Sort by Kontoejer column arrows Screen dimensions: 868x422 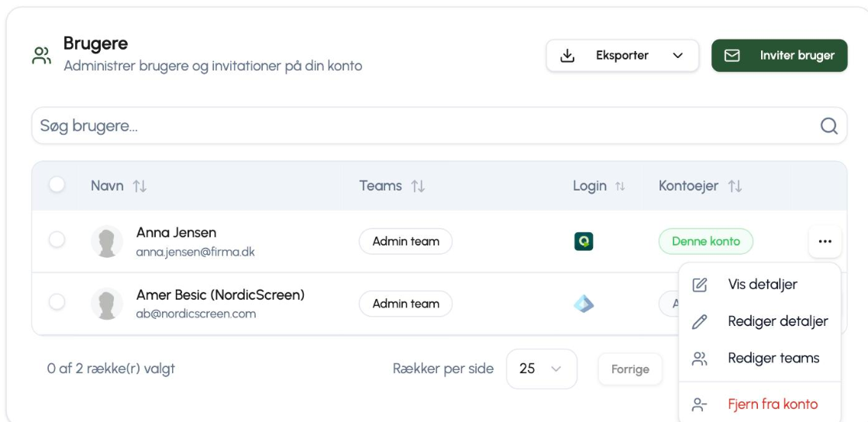pos(735,186)
